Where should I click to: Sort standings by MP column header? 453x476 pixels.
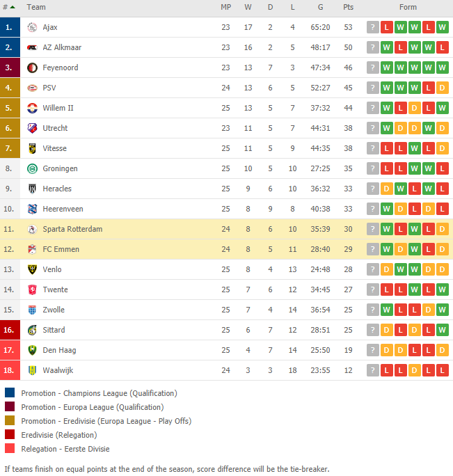[226, 7]
